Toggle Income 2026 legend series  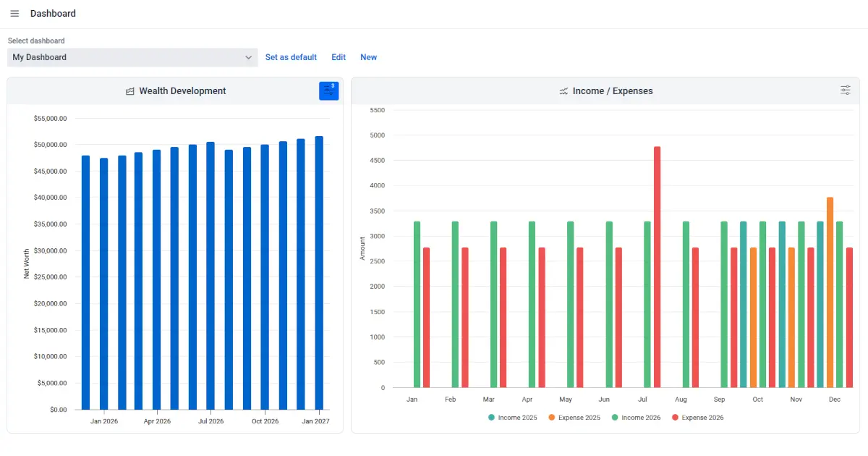tap(636, 418)
